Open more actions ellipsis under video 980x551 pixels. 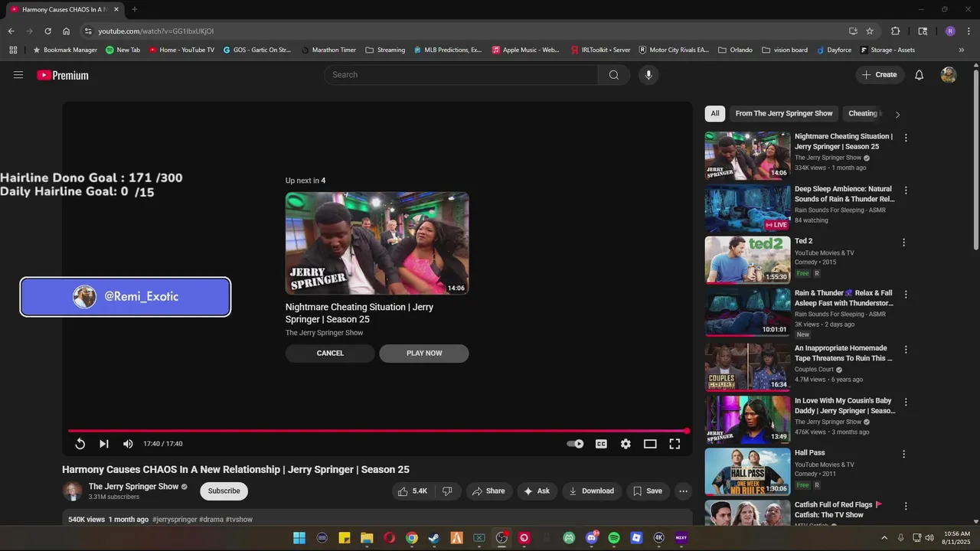pyautogui.click(x=683, y=491)
